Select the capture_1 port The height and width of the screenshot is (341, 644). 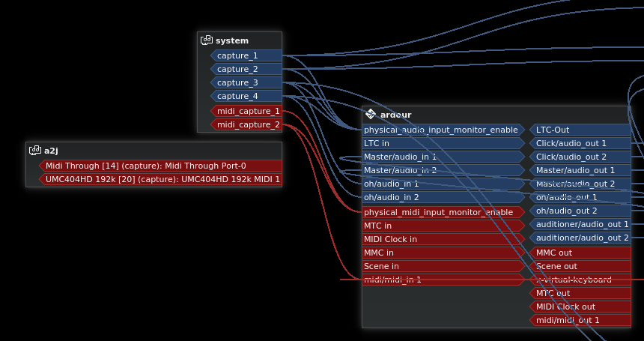click(246, 55)
